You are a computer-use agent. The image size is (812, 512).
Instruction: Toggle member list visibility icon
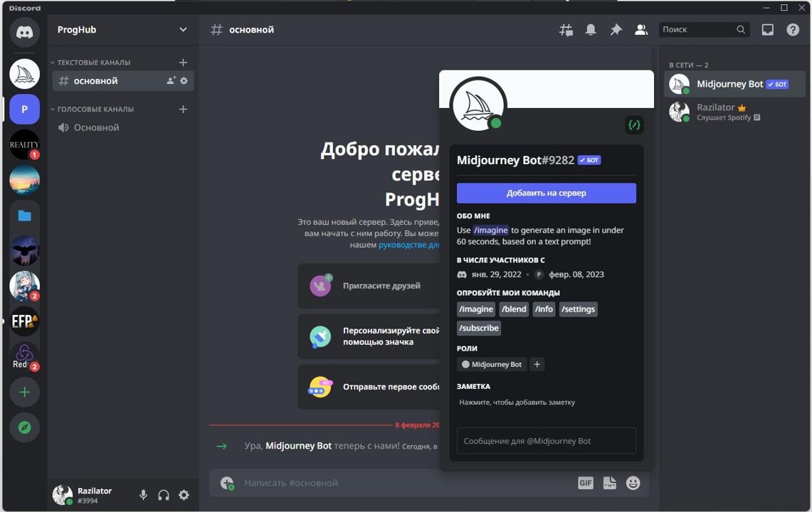[641, 29]
